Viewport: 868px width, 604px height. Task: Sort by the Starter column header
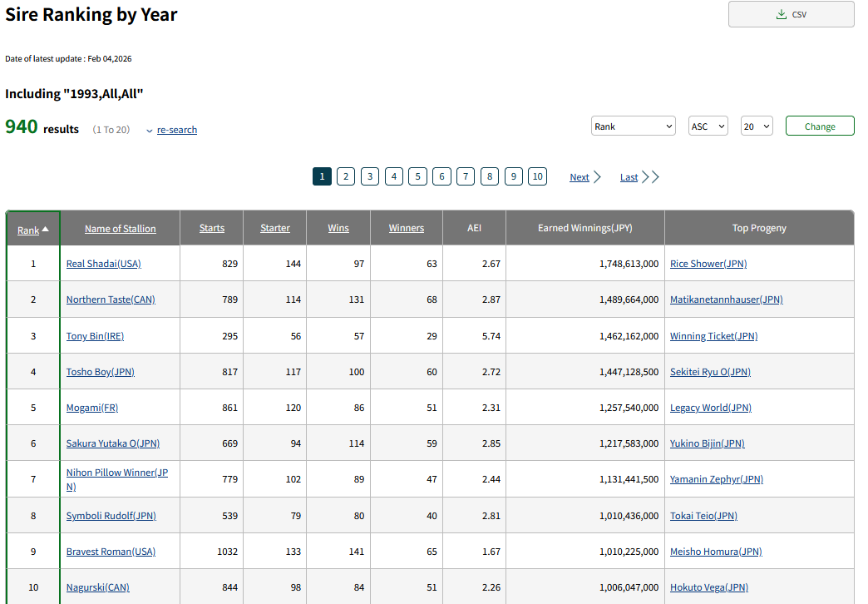(275, 228)
